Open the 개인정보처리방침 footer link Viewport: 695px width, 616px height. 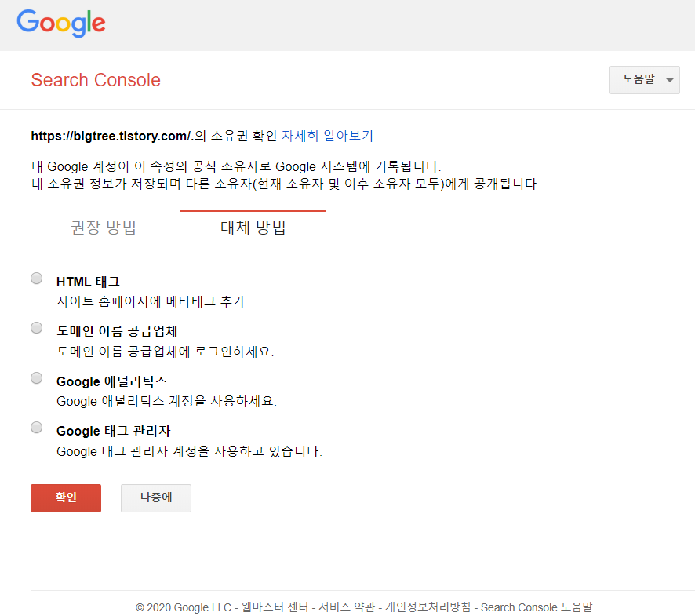tap(428, 607)
